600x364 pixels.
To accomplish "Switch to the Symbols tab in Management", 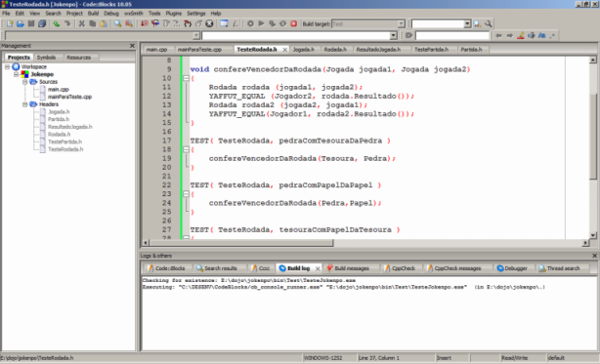I will point(46,58).
